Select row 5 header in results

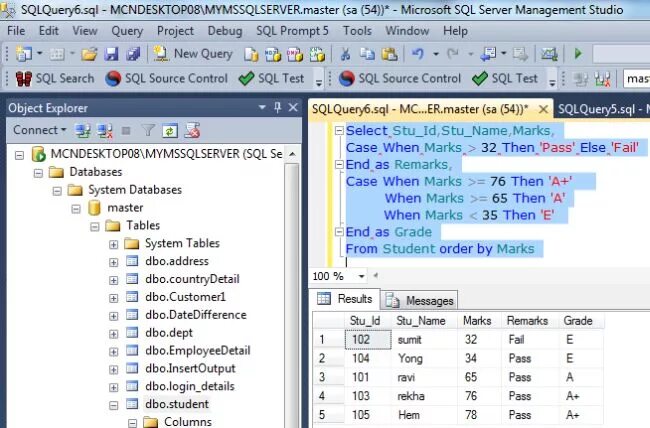pos(329,415)
